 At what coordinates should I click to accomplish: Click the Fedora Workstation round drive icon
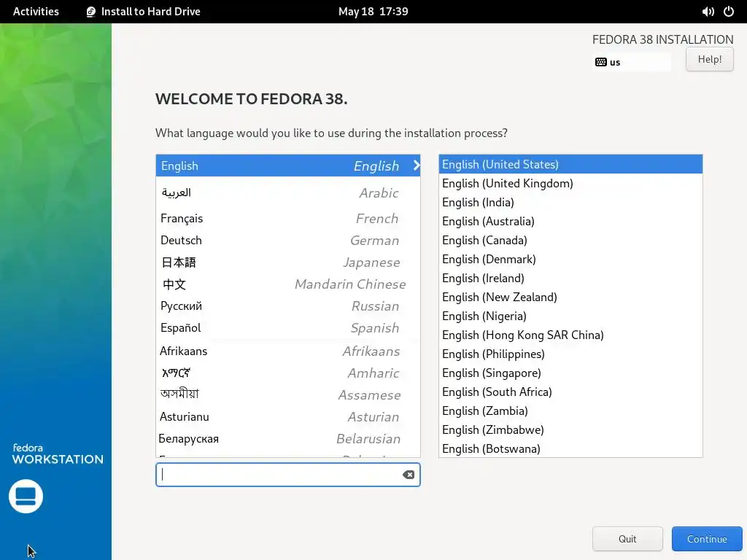coord(26,496)
